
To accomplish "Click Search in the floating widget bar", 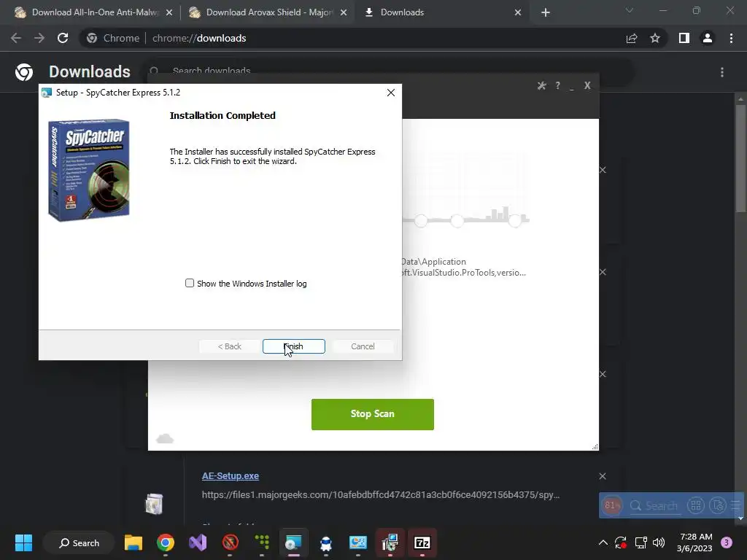I will click(654, 505).
